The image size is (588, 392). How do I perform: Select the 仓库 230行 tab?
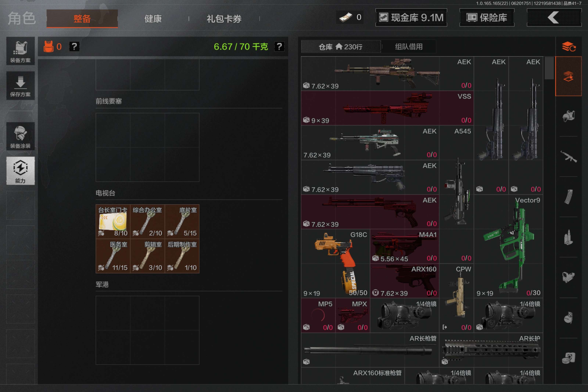(x=341, y=47)
